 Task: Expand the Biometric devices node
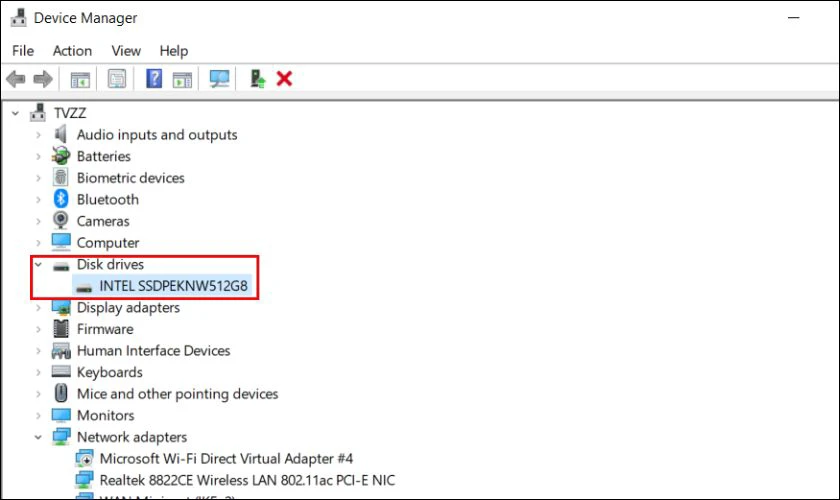click(38, 178)
